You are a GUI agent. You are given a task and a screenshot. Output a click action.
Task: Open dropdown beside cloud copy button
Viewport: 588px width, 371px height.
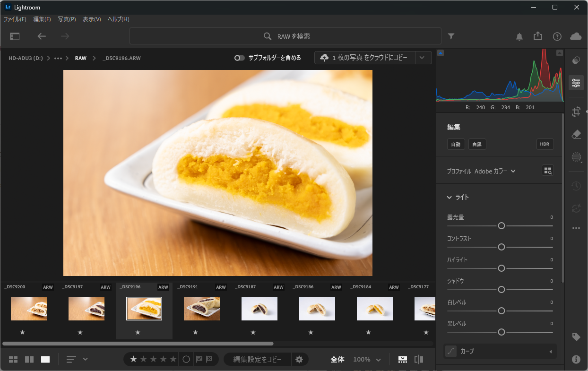pyautogui.click(x=423, y=58)
